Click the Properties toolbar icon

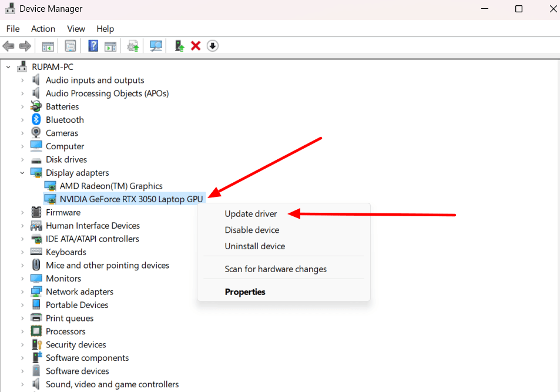71,46
